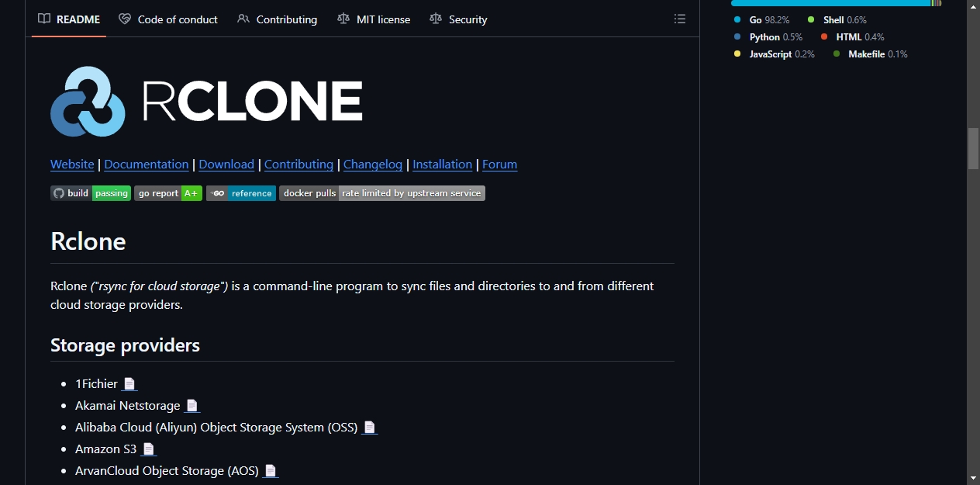This screenshot has width=980, height=485.
Task: Go to the Download link
Action: point(226,165)
